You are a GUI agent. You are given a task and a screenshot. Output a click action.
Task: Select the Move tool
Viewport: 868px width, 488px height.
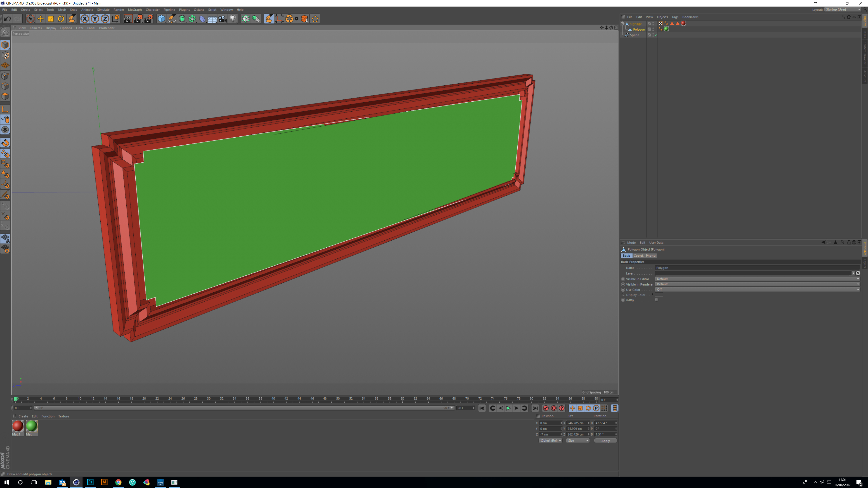click(x=40, y=19)
